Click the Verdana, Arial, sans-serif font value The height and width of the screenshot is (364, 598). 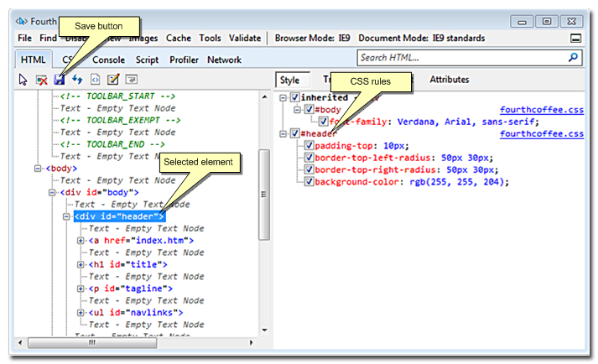coord(465,122)
